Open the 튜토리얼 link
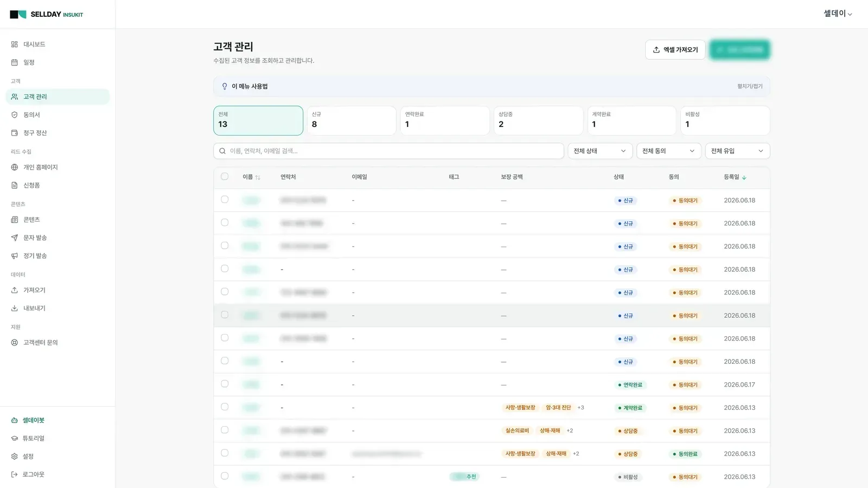Image resolution: width=868 pixels, height=488 pixels. (58, 438)
